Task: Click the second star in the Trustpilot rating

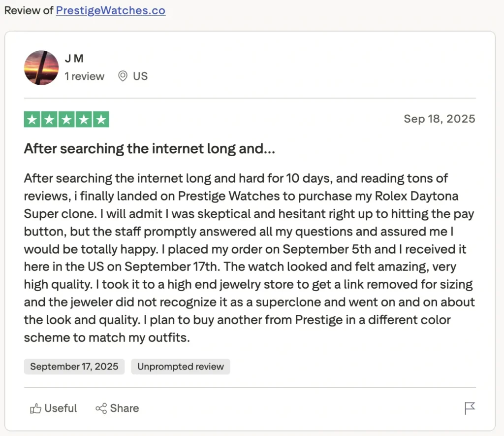Action: click(49, 119)
